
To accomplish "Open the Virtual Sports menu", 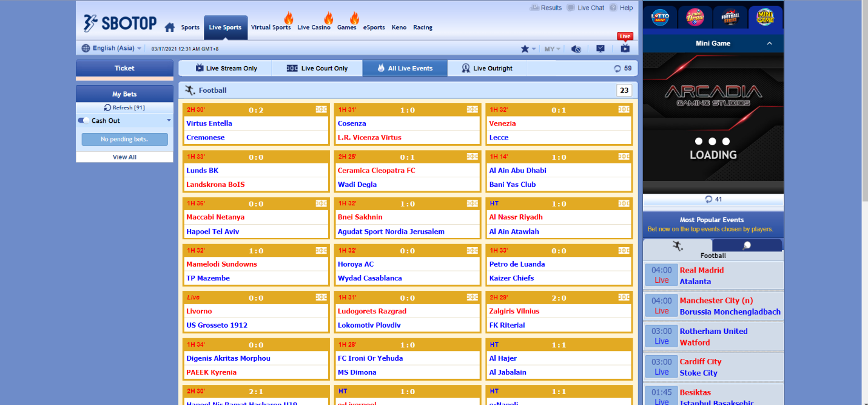I will pyautogui.click(x=271, y=27).
